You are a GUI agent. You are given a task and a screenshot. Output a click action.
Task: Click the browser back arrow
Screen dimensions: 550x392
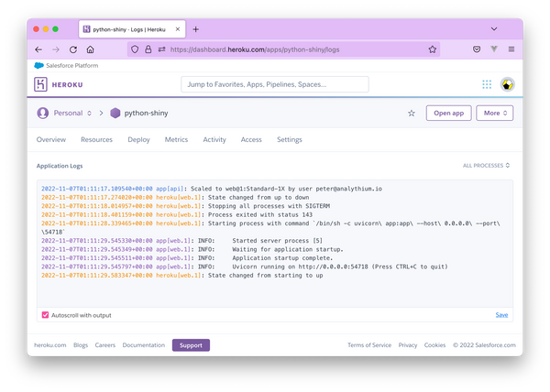coord(38,49)
